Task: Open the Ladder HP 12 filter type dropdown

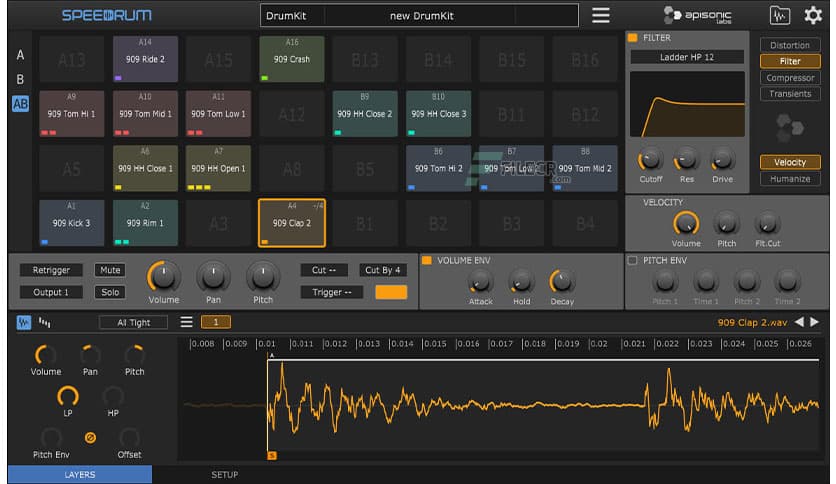Action: [x=687, y=57]
